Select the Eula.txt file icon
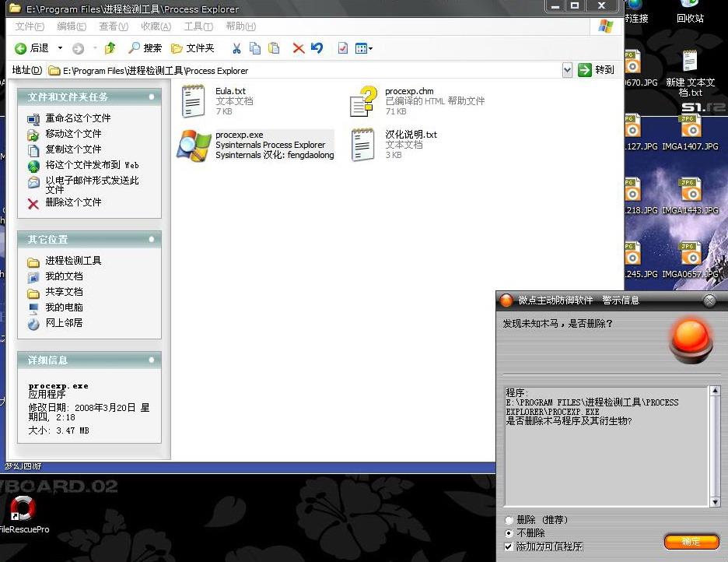 tap(193, 100)
